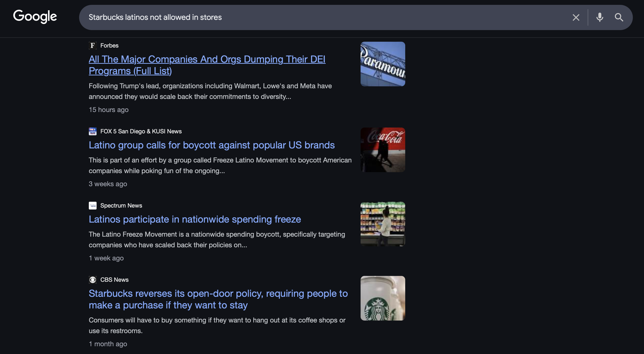Click the Spectrum News source label

[121, 206]
